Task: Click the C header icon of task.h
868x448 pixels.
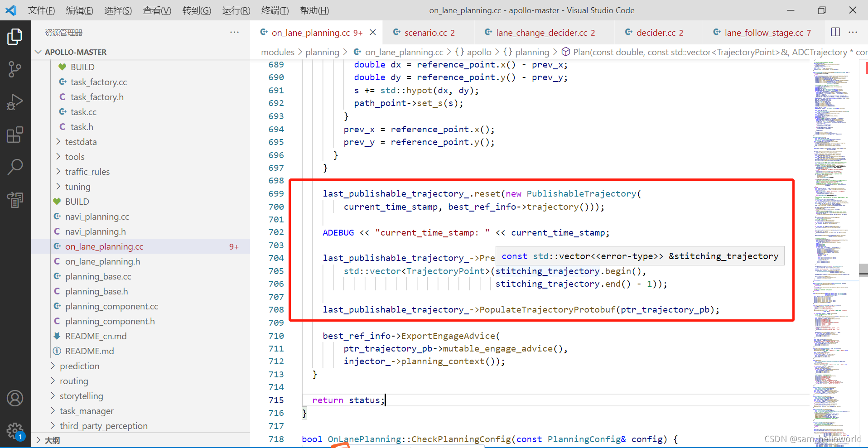Action: [x=63, y=127]
